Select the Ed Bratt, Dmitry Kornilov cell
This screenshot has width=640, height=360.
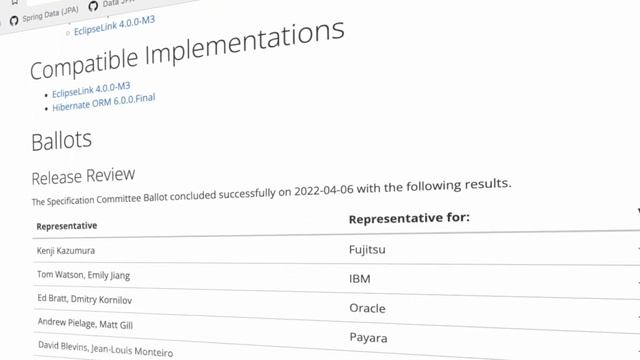84,299
